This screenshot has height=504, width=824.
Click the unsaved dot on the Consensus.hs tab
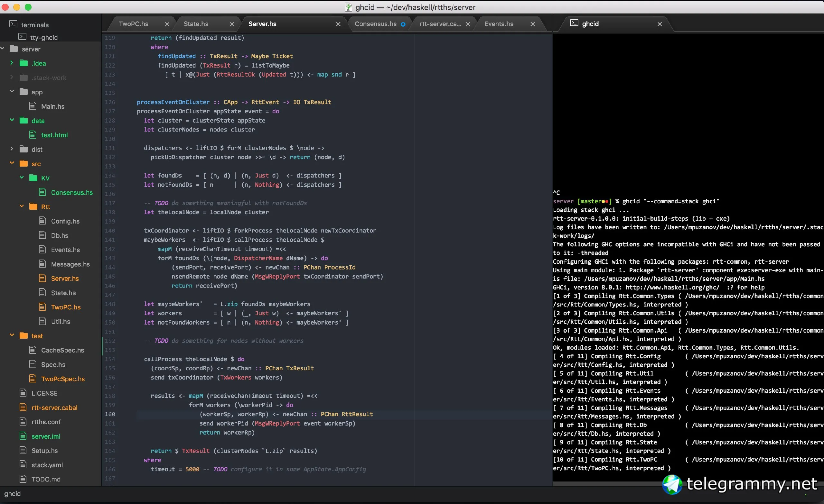(x=403, y=24)
